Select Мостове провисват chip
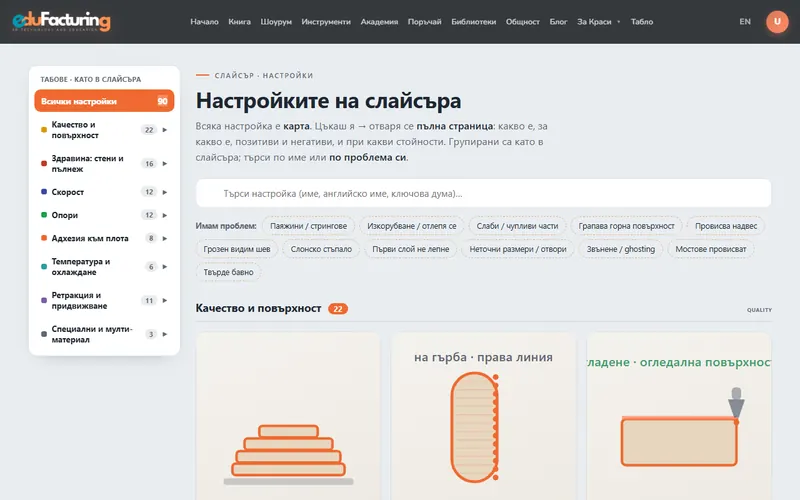800x500 pixels. click(x=711, y=249)
